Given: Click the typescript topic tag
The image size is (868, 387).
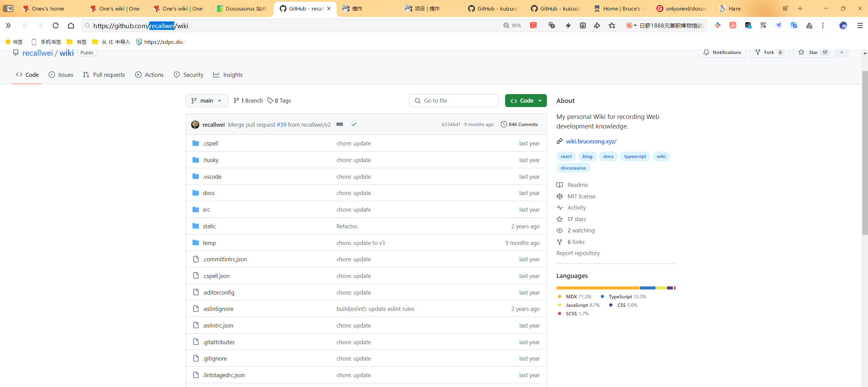Looking at the screenshot, I should 635,156.
